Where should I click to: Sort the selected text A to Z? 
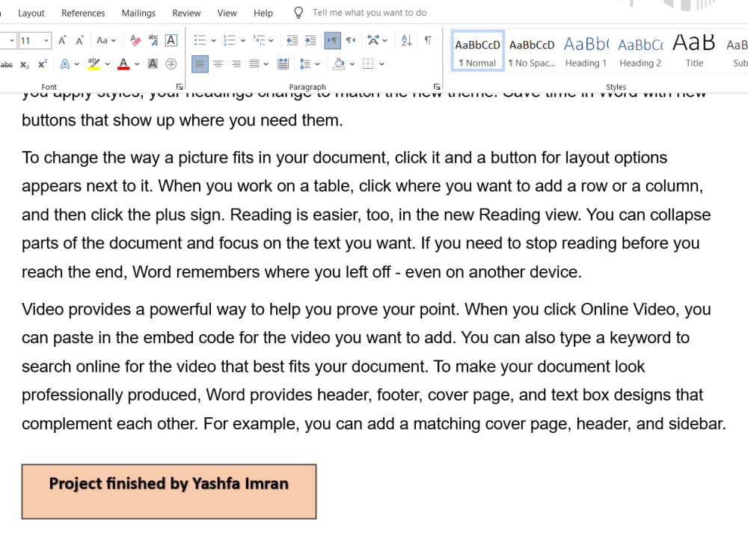406,40
